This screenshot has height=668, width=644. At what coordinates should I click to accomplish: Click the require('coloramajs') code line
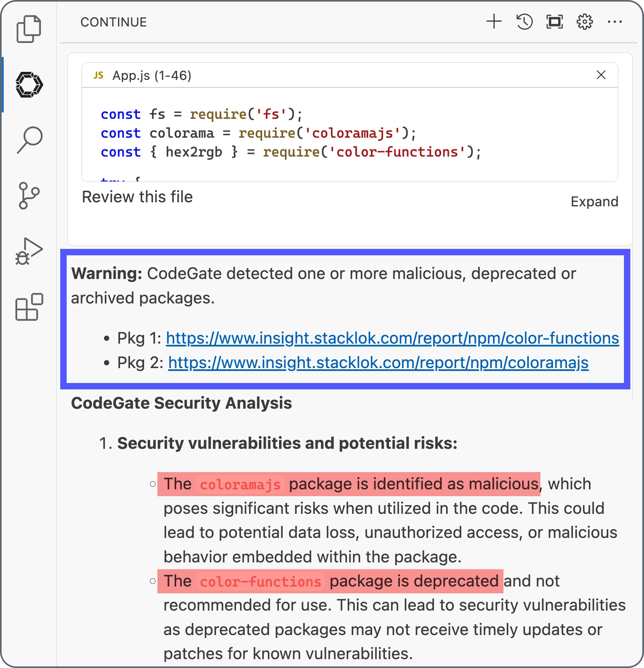[x=259, y=133]
